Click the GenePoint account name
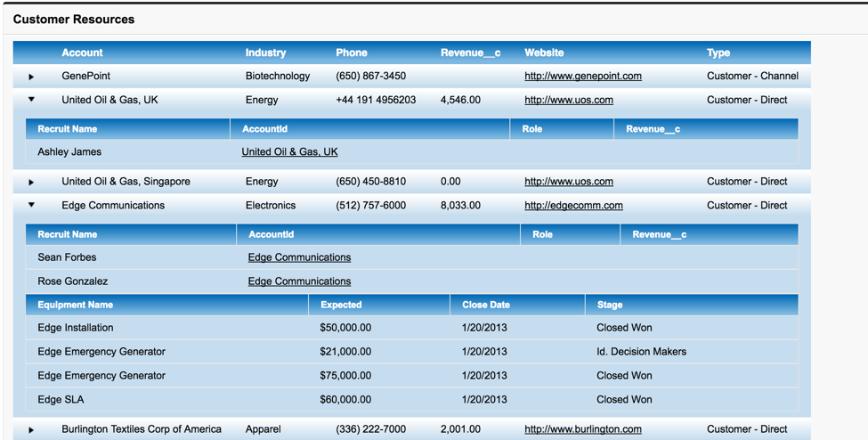Screen dimensions: 868x440 tap(85, 76)
